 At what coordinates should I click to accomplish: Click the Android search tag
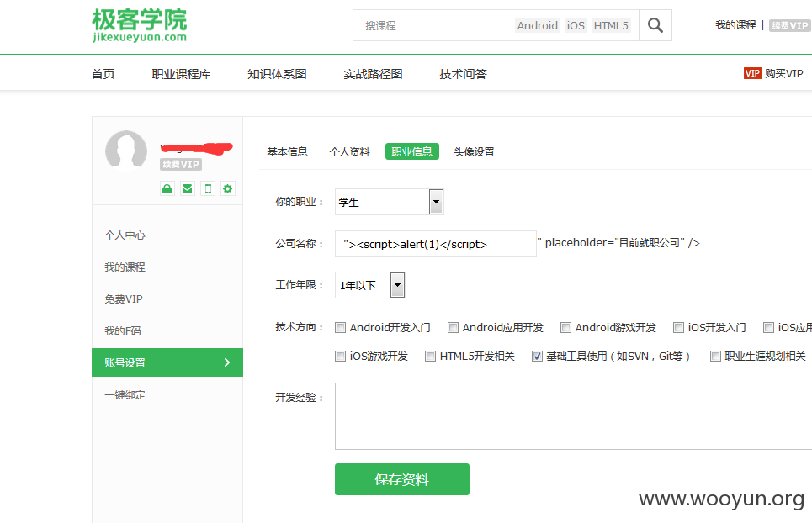pos(538,25)
